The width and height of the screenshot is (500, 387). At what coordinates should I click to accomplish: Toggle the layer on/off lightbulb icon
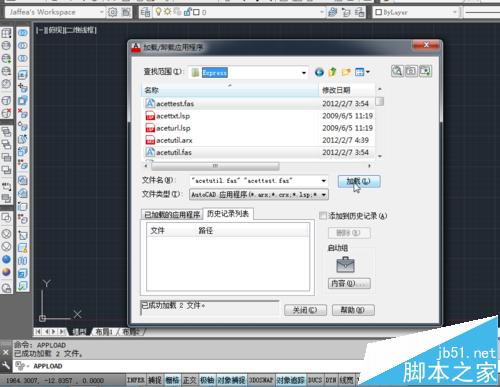(158, 12)
